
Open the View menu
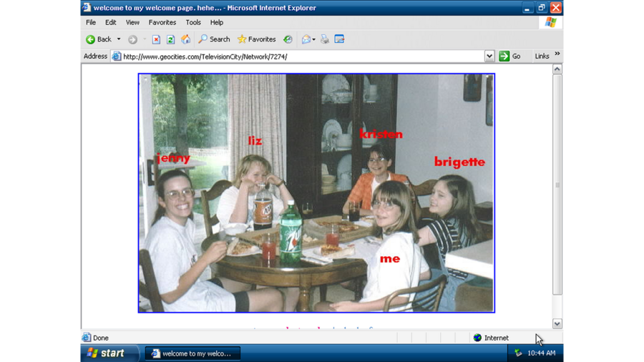coord(132,22)
